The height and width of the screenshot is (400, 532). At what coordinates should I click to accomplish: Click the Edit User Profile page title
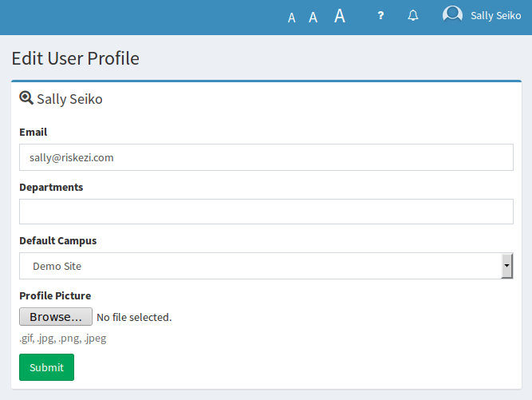click(x=75, y=58)
